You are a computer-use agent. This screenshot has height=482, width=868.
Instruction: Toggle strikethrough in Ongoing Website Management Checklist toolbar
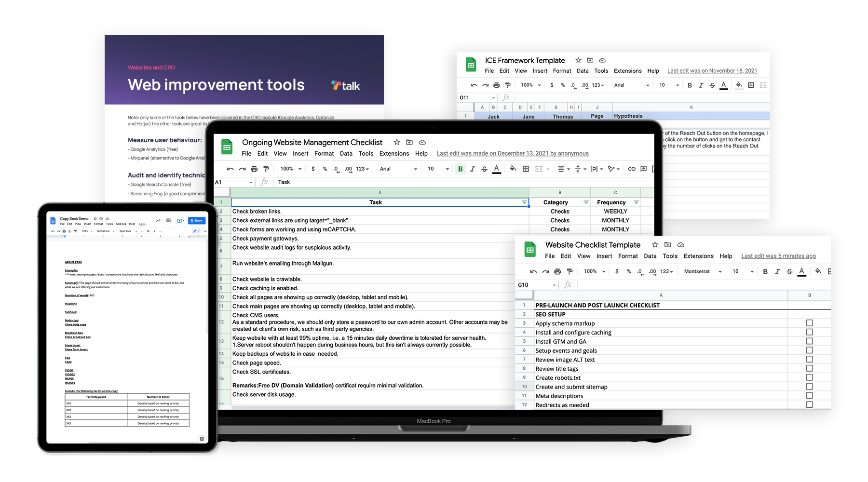tap(485, 169)
